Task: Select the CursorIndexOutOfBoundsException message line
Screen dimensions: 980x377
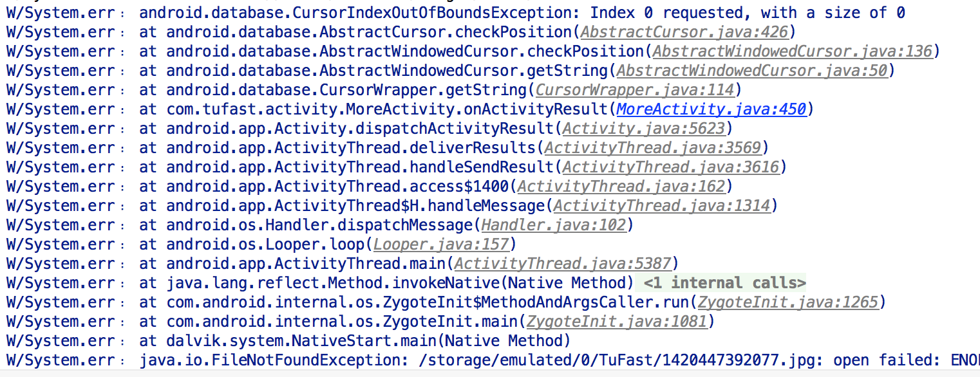Action: tap(522, 12)
